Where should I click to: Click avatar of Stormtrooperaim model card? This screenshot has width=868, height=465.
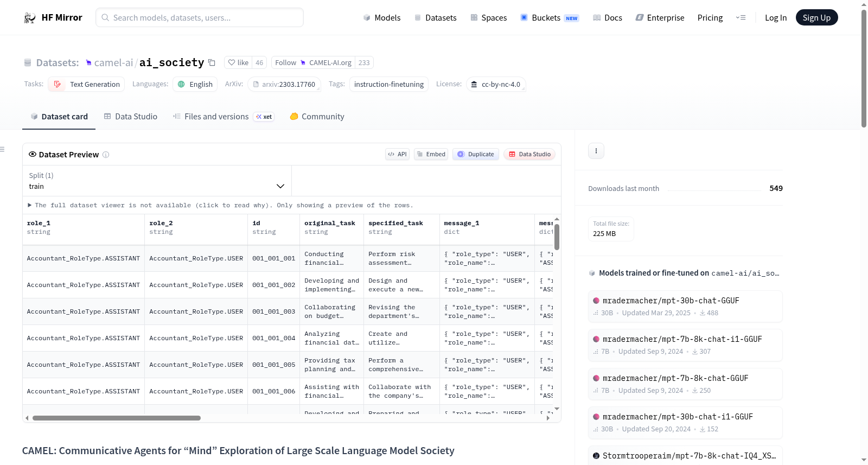596,456
